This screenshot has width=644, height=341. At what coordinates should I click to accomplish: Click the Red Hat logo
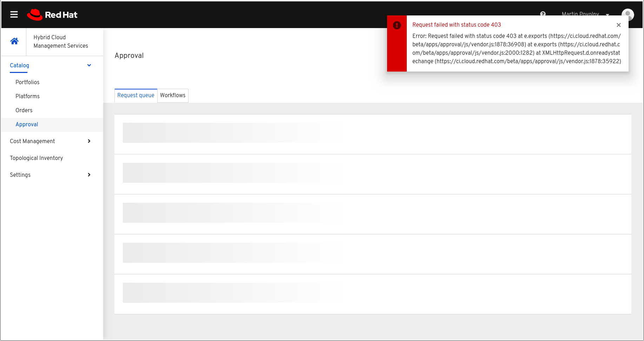tap(52, 14)
